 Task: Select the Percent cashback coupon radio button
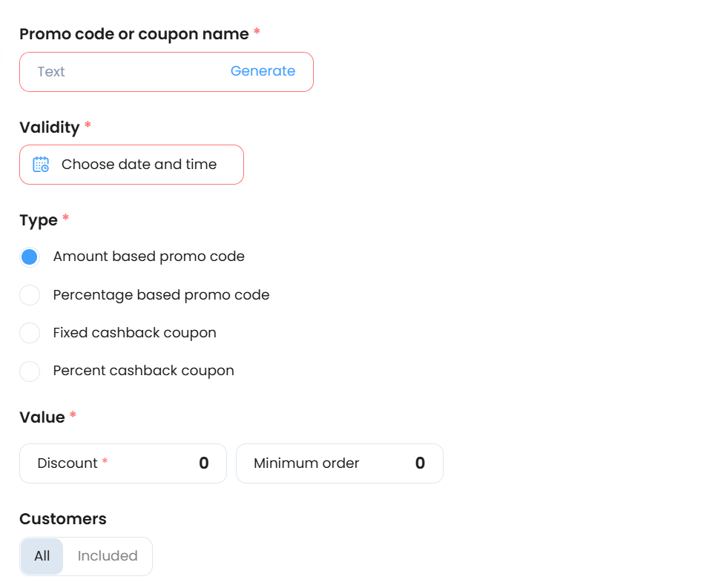click(x=30, y=371)
